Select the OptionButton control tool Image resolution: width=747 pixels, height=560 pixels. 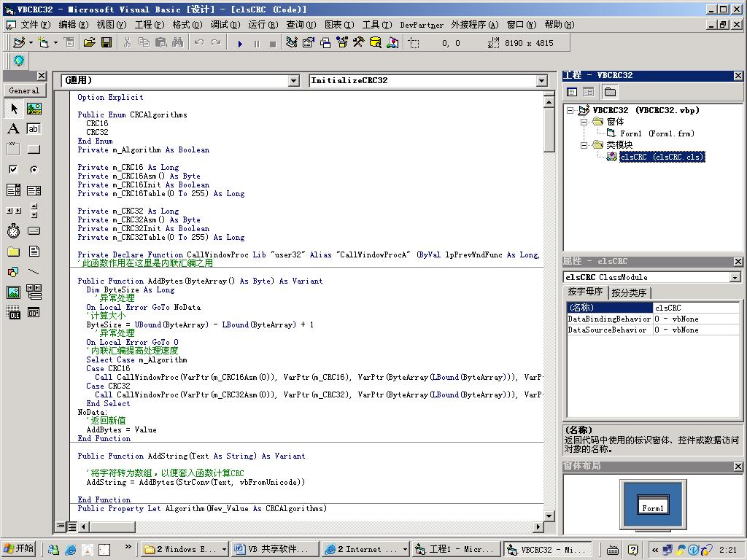coord(34,169)
